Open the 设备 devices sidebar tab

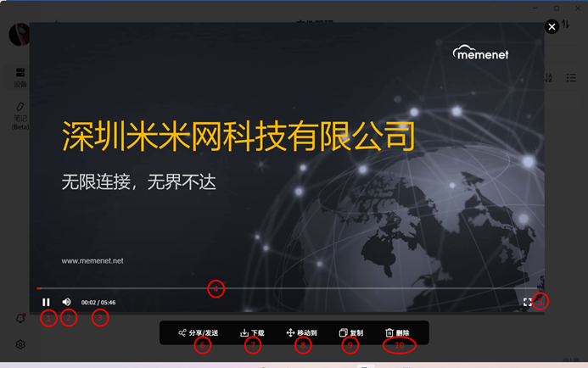(20, 77)
